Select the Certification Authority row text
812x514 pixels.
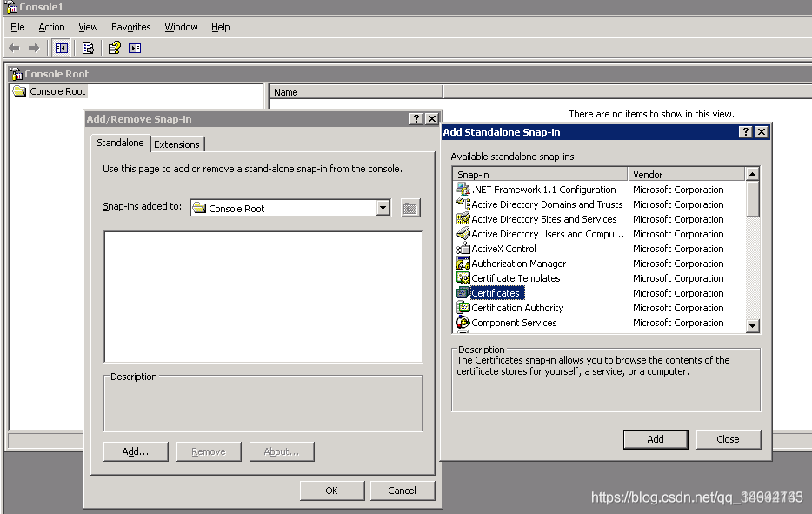coord(516,308)
